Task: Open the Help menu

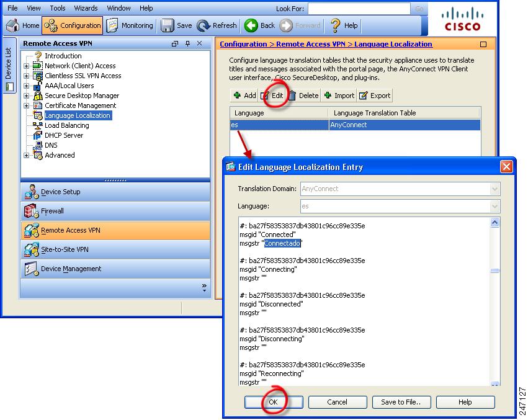Action: tap(146, 8)
